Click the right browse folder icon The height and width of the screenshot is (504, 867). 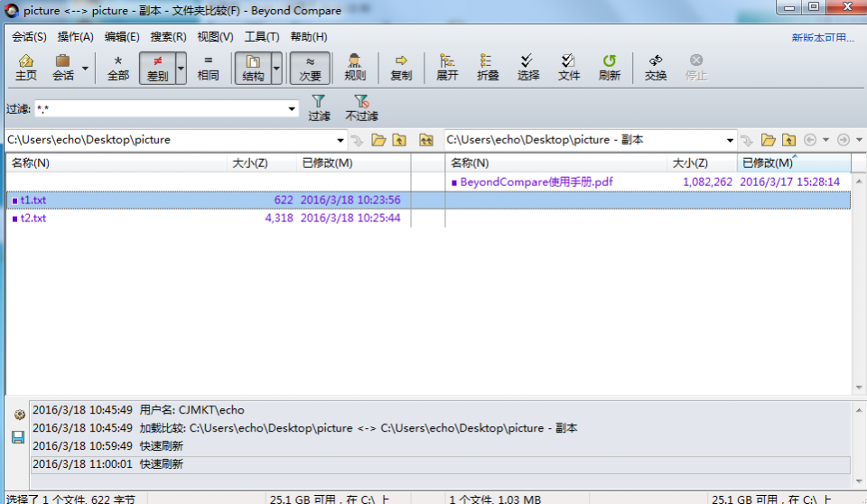point(768,140)
